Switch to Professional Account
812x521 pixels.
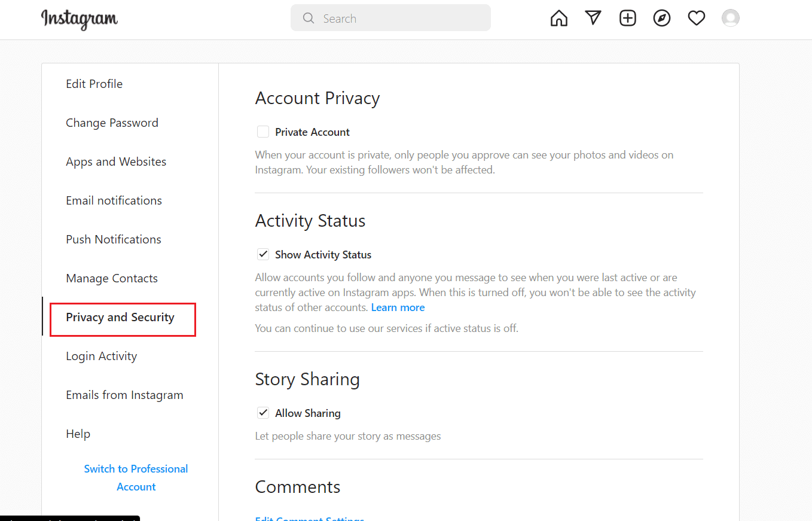[136, 477]
